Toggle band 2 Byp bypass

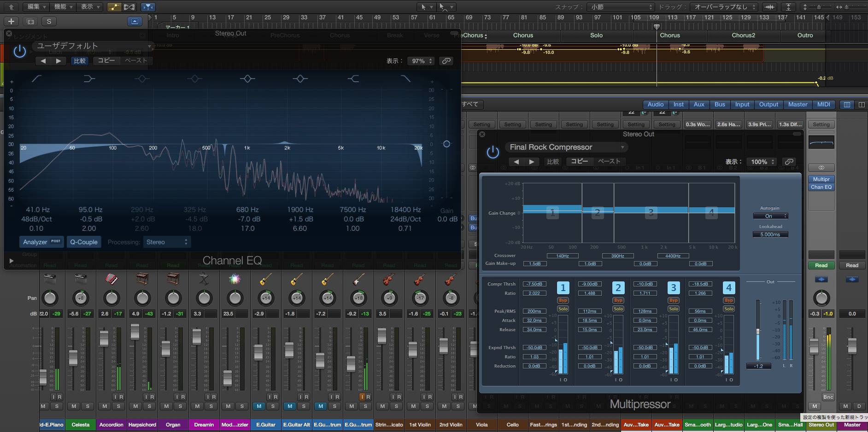618,300
